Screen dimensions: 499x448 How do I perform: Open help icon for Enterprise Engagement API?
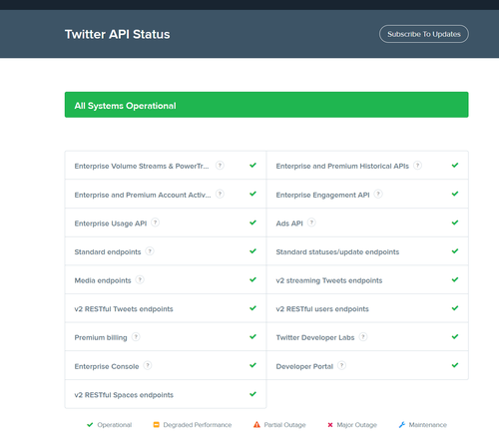[x=378, y=194]
